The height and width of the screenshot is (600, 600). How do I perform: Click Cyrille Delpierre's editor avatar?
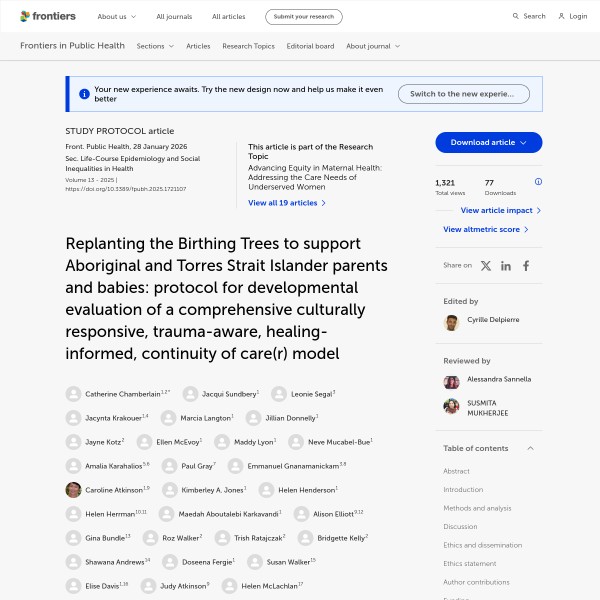tap(451, 322)
